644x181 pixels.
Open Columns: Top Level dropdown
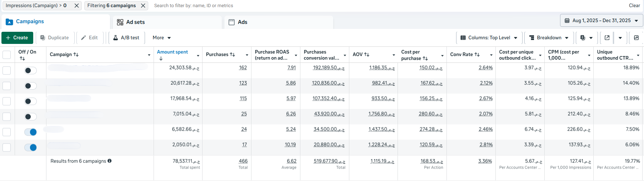[489, 38]
